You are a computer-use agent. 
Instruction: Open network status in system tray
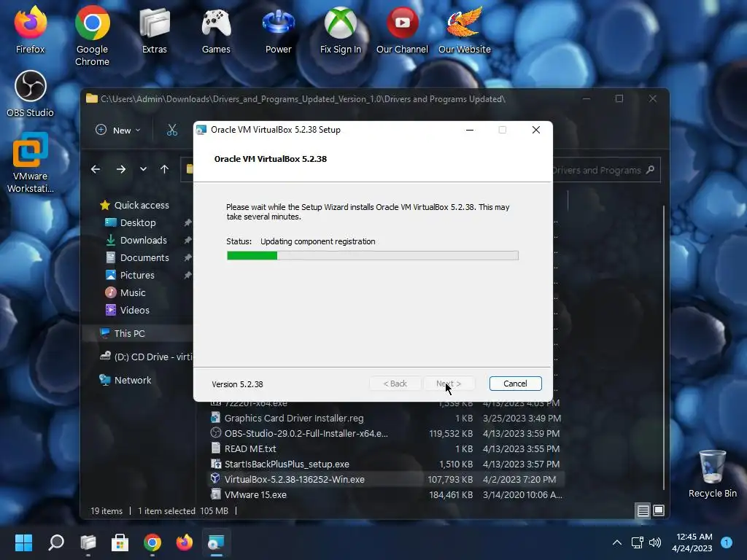pyautogui.click(x=637, y=542)
